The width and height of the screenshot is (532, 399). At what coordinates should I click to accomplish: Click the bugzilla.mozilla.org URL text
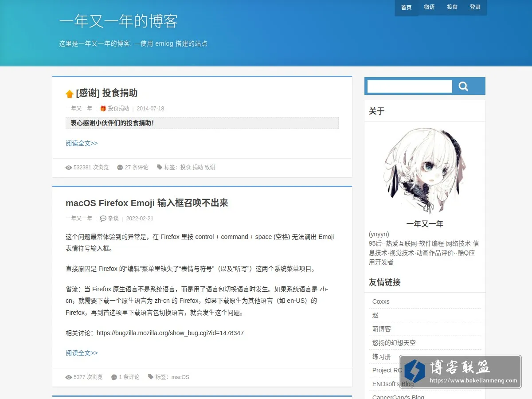pyautogui.click(x=170, y=333)
